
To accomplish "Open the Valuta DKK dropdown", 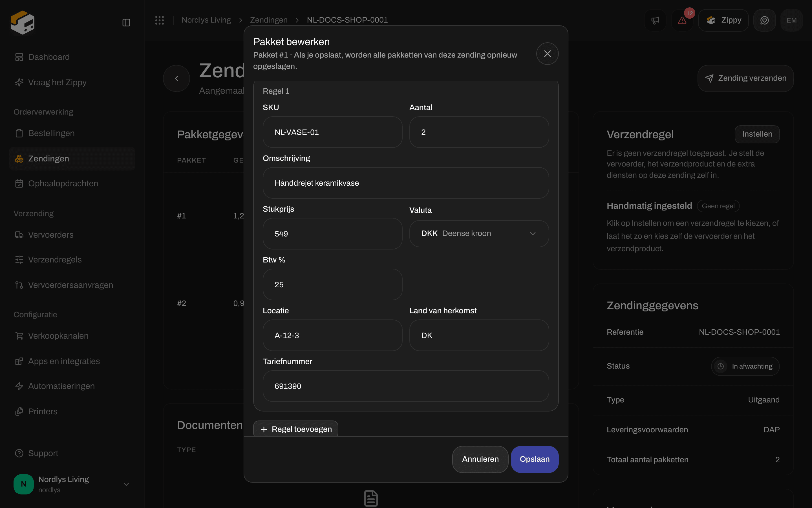I will (x=479, y=233).
